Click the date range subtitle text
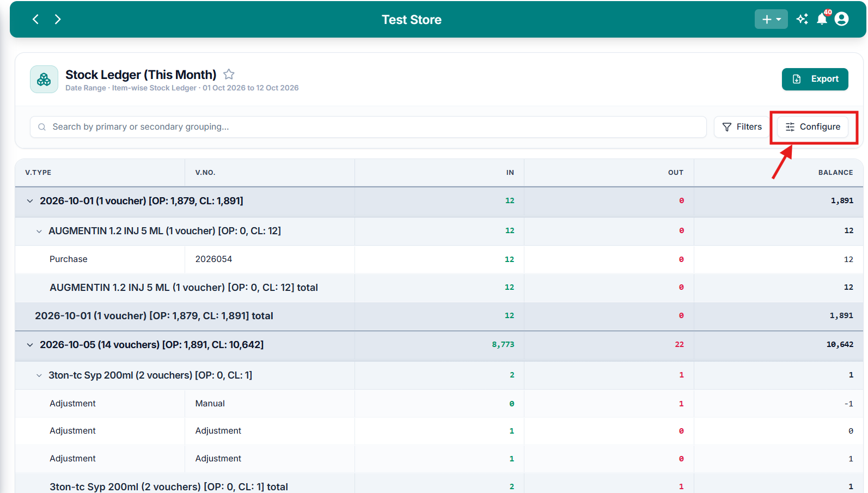This screenshot has height=493, width=868. pos(182,88)
